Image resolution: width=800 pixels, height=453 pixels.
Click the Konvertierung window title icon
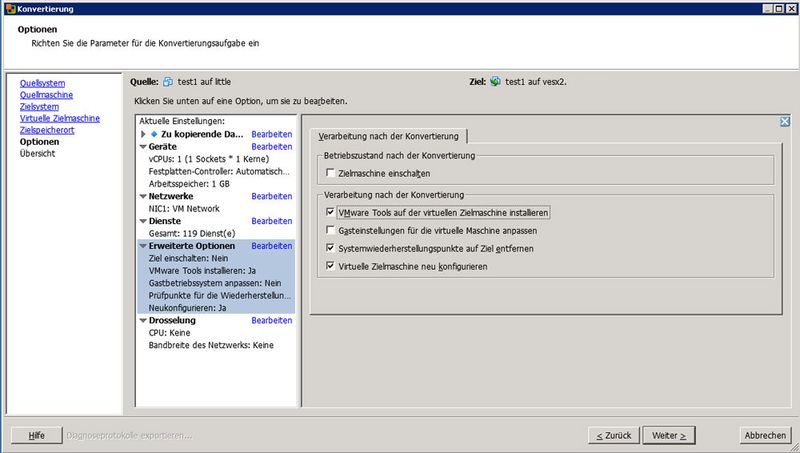pyautogui.click(x=10, y=9)
